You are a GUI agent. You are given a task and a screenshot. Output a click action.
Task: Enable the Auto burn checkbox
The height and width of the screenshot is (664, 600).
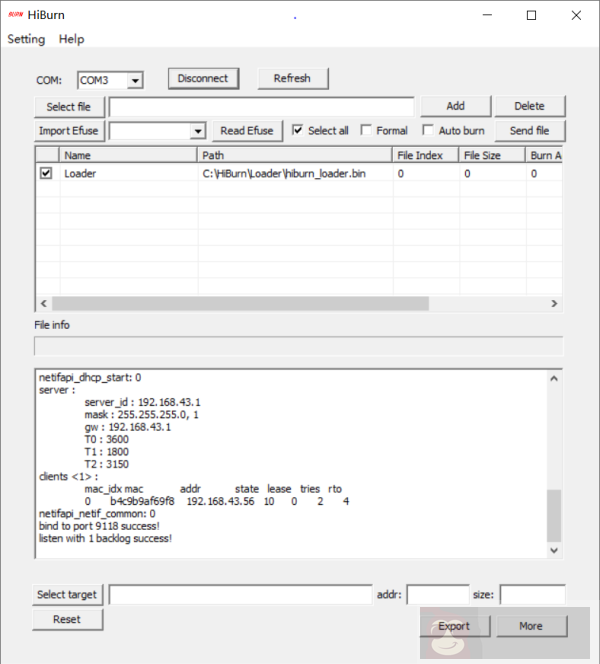(x=428, y=130)
